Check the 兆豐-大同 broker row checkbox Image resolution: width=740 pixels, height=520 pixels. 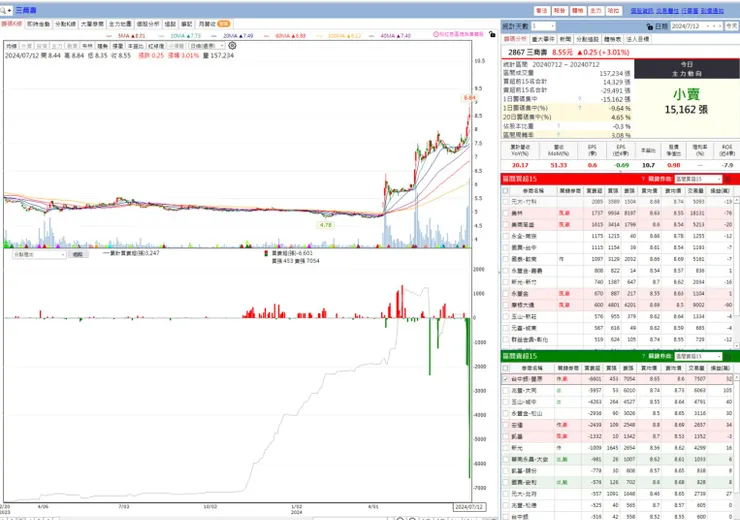[506, 390]
